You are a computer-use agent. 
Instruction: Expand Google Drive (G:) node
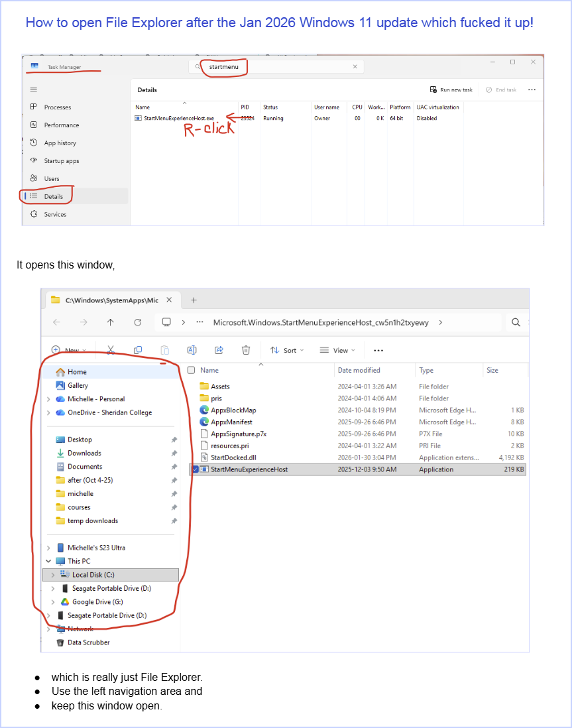pos(53,602)
